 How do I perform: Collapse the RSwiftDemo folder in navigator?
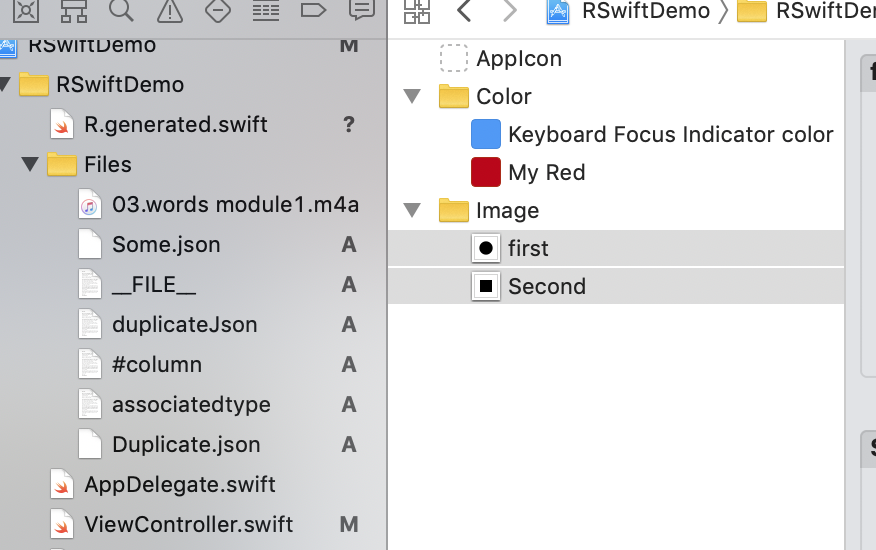(x=5, y=84)
